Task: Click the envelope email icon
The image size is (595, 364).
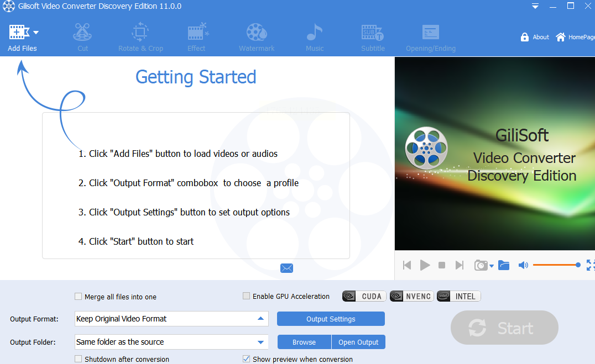Action: [286, 268]
